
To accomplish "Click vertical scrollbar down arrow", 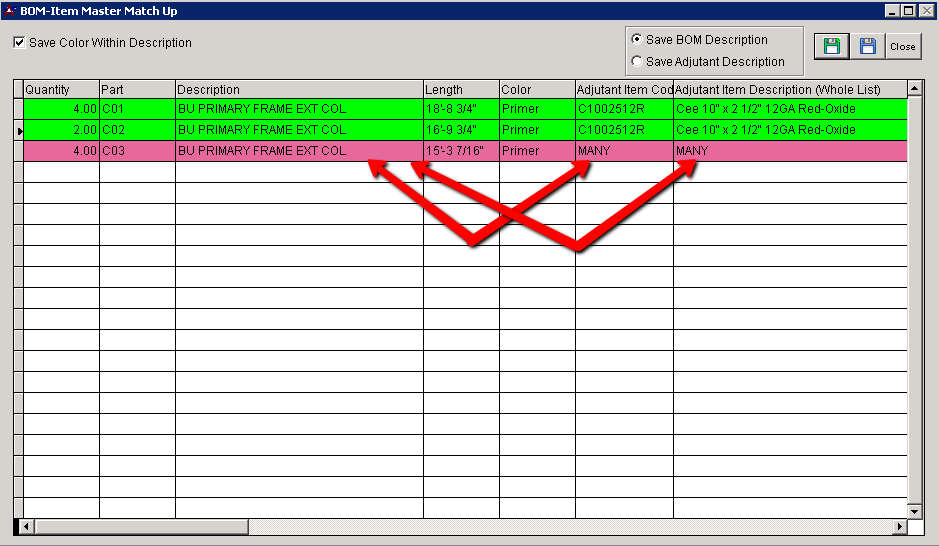I will point(915,510).
